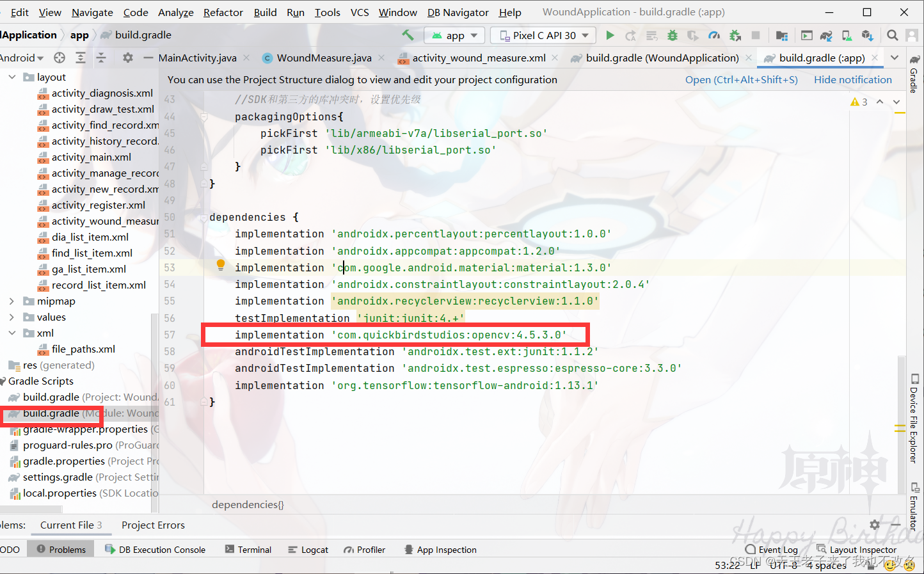Go to next highlighted error arrow
Screen dimensions: 924x574
pos(896,102)
